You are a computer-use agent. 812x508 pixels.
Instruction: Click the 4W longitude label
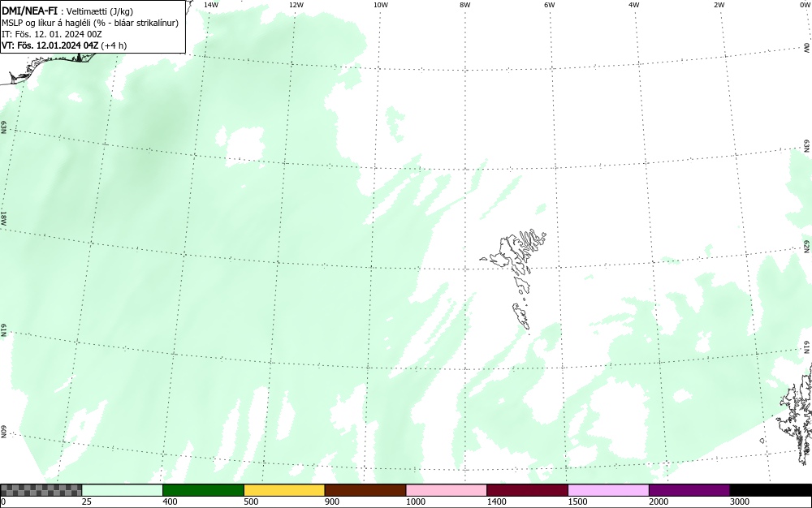pyautogui.click(x=634, y=5)
